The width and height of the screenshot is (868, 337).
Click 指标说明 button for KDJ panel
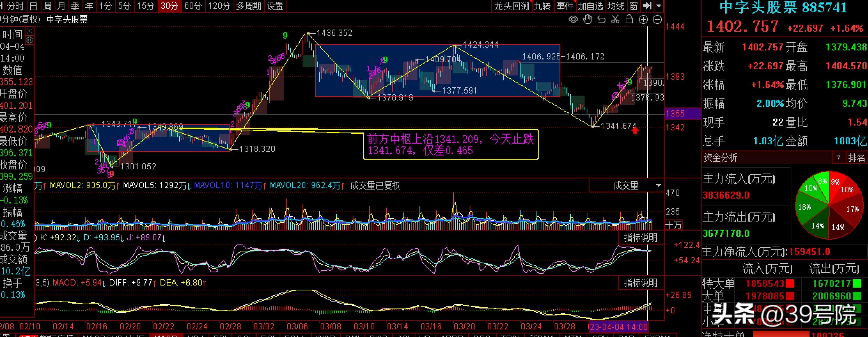(640, 238)
